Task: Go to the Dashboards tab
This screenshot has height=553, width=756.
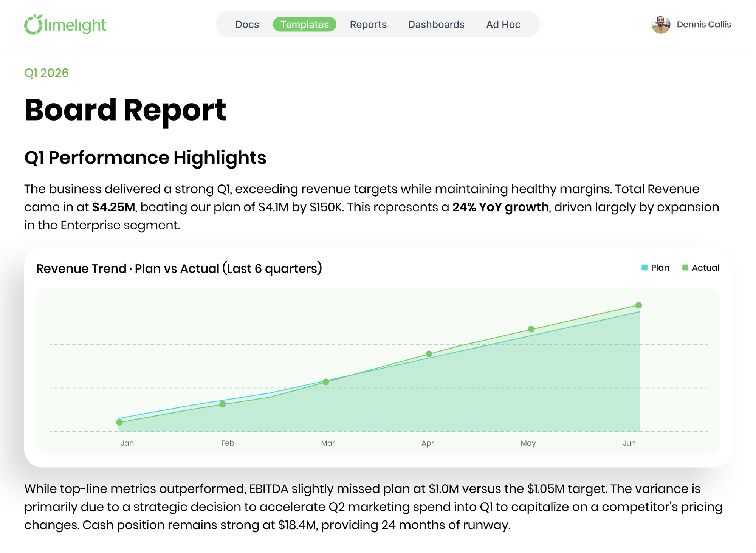Action: (x=436, y=25)
